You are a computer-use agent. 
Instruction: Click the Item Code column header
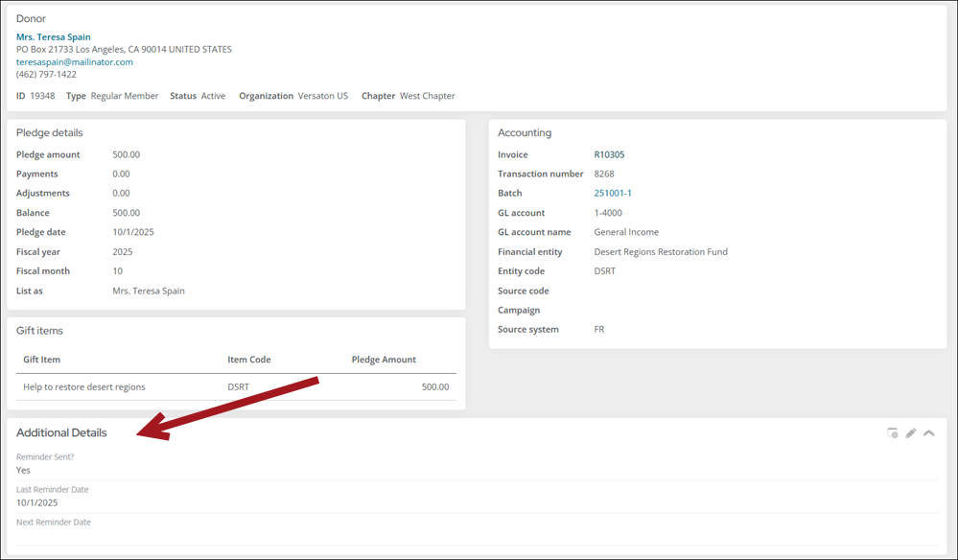click(248, 360)
